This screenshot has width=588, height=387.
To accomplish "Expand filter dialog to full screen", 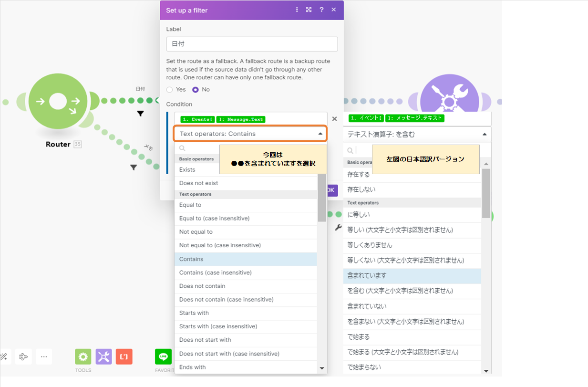I will coord(309,10).
